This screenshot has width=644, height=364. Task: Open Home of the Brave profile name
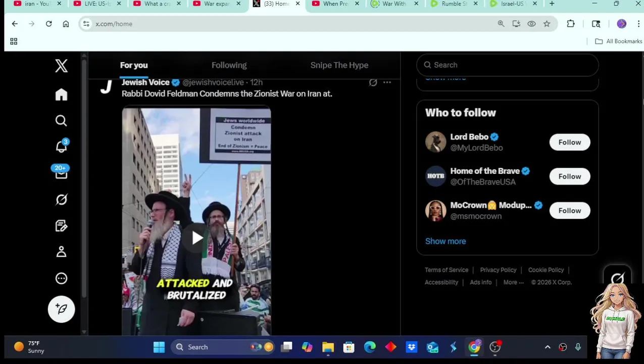pos(485,171)
